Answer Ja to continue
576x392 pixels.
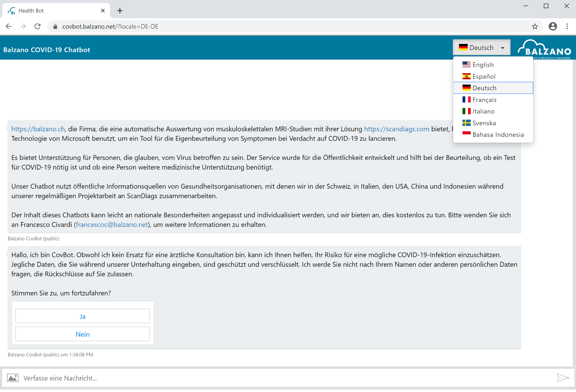(x=83, y=316)
